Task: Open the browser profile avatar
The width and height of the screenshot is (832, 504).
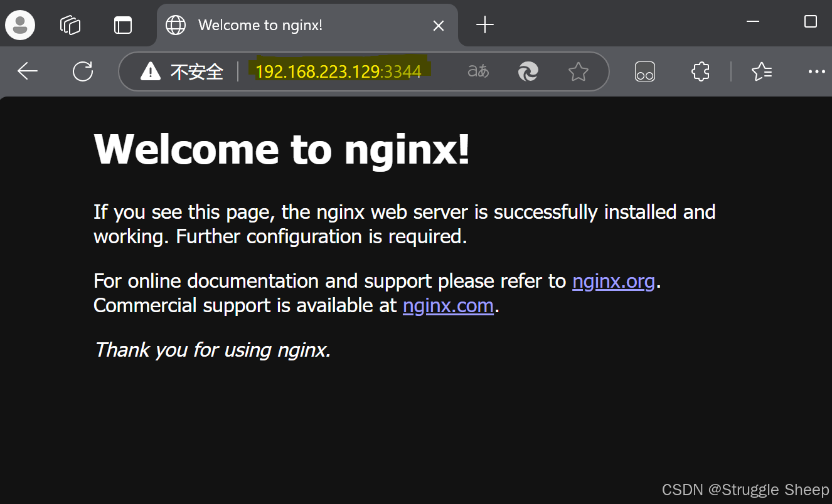Action: tap(20, 25)
